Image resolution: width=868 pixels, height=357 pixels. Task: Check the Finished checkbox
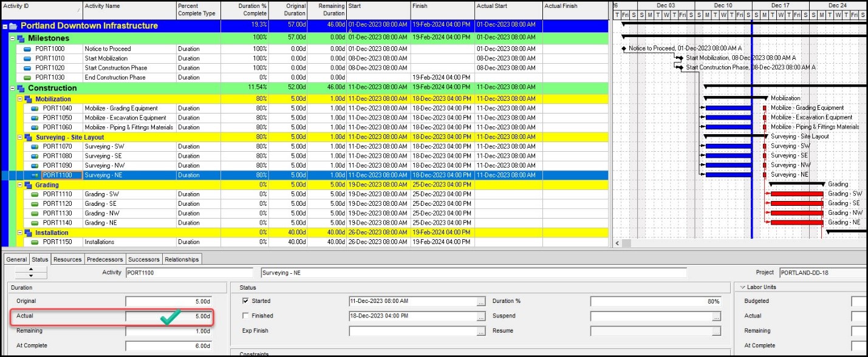click(245, 316)
